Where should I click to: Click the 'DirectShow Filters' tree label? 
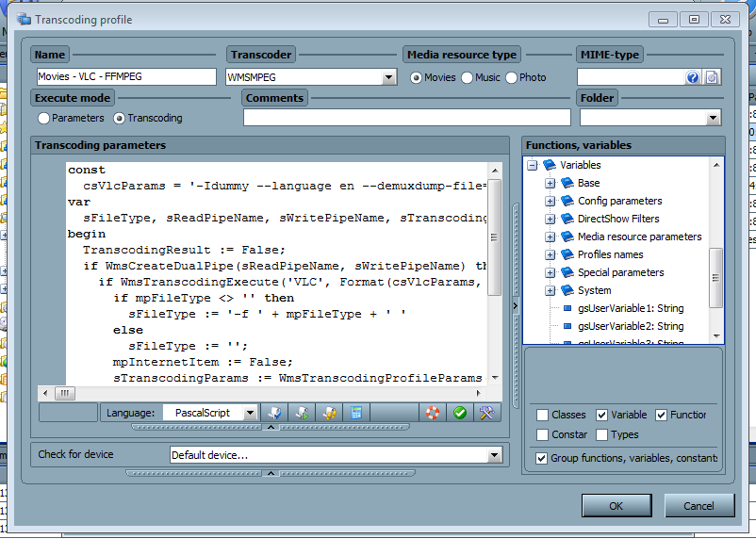click(618, 219)
